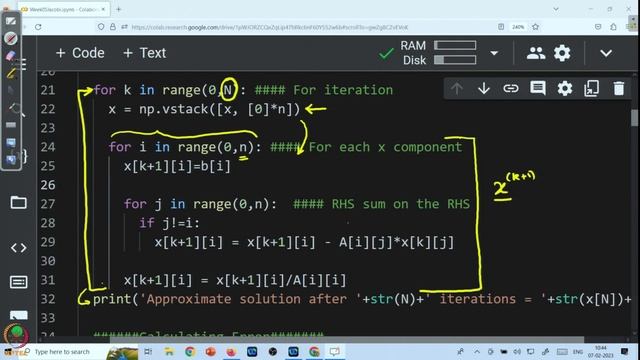Click the site security padlock icon
The image size is (640, 360).
[x=113, y=27]
